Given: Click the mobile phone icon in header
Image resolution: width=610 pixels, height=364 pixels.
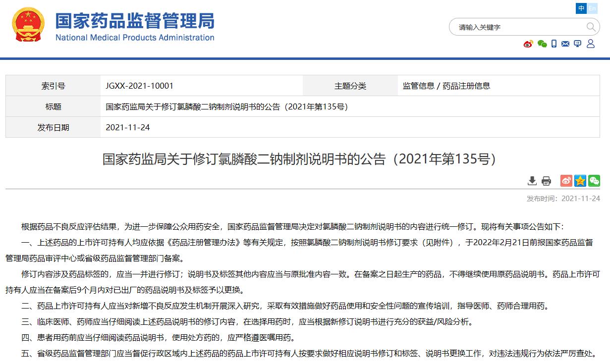Looking at the screenshot, I should click(555, 44).
